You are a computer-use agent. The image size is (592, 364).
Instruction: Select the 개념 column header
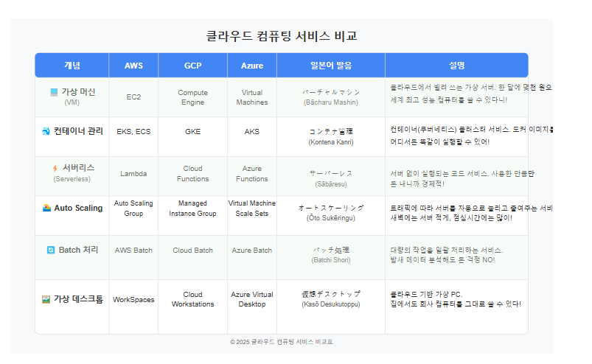[x=72, y=66]
